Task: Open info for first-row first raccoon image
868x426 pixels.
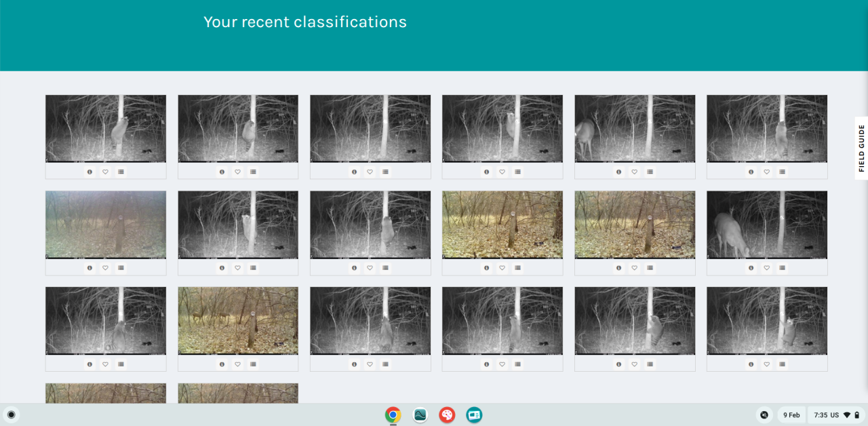Action: tap(90, 172)
